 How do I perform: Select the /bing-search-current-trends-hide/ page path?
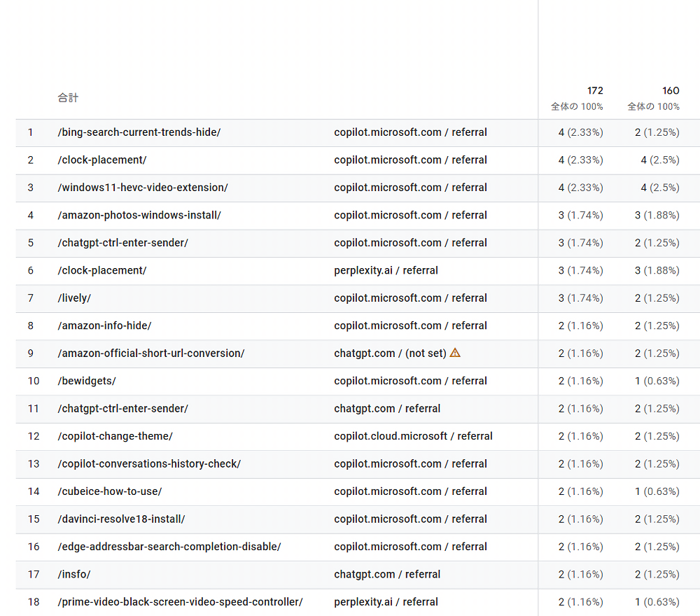(x=139, y=132)
